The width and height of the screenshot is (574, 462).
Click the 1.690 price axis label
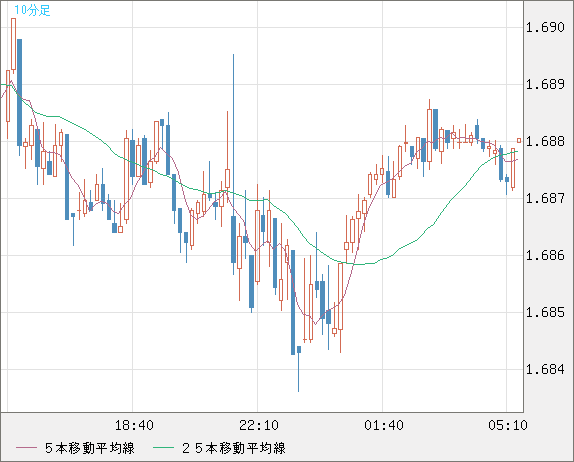(x=545, y=27)
